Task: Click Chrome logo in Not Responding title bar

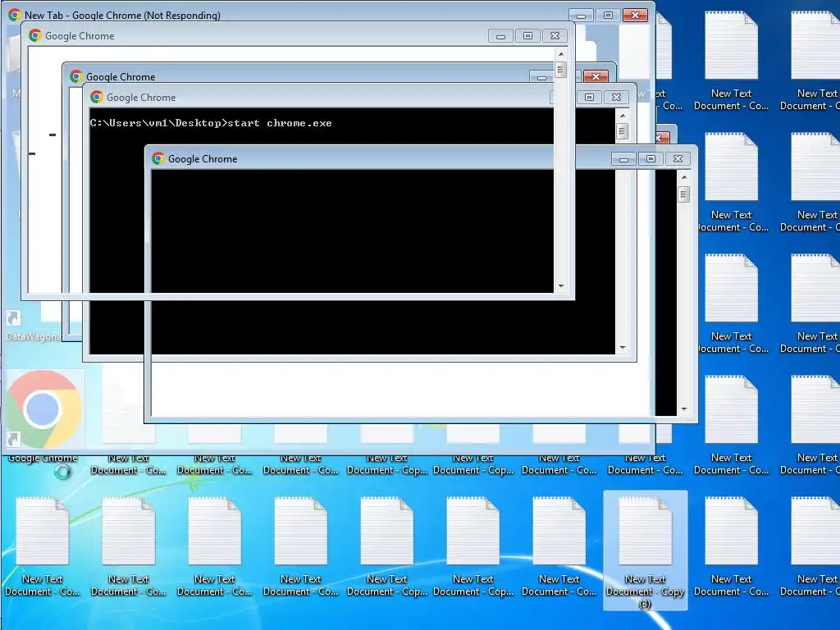Action: (15, 15)
